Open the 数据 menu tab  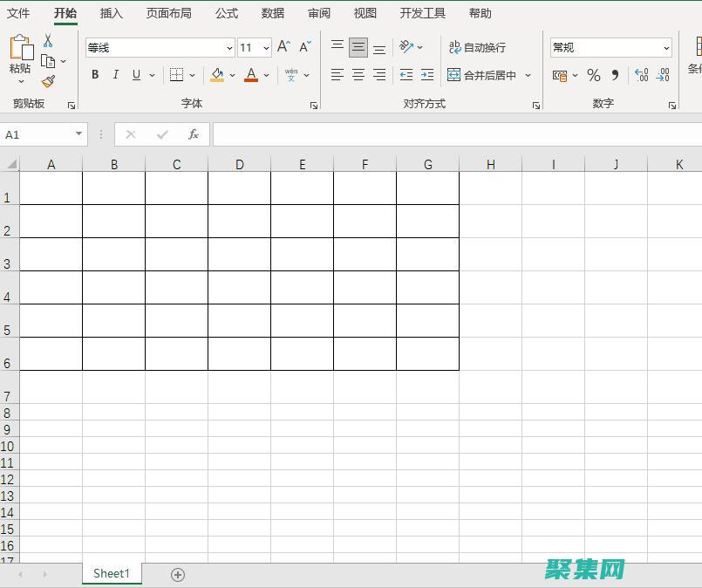coord(271,13)
